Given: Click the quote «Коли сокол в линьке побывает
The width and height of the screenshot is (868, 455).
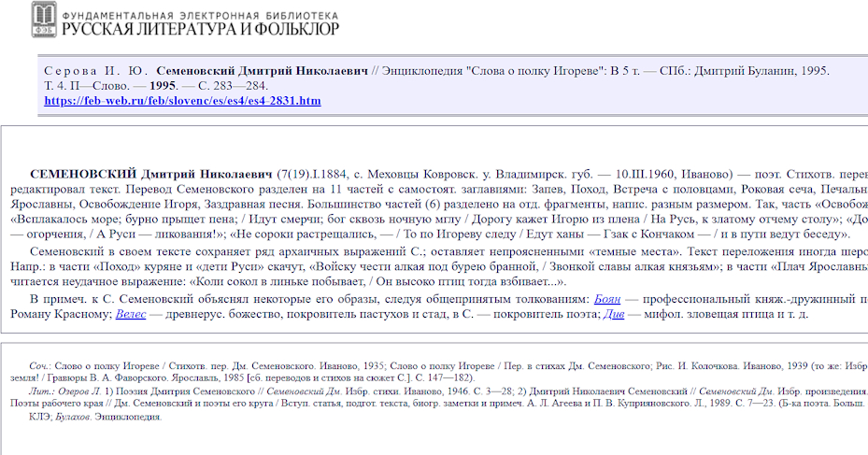Looking at the screenshot, I should (x=279, y=281).
